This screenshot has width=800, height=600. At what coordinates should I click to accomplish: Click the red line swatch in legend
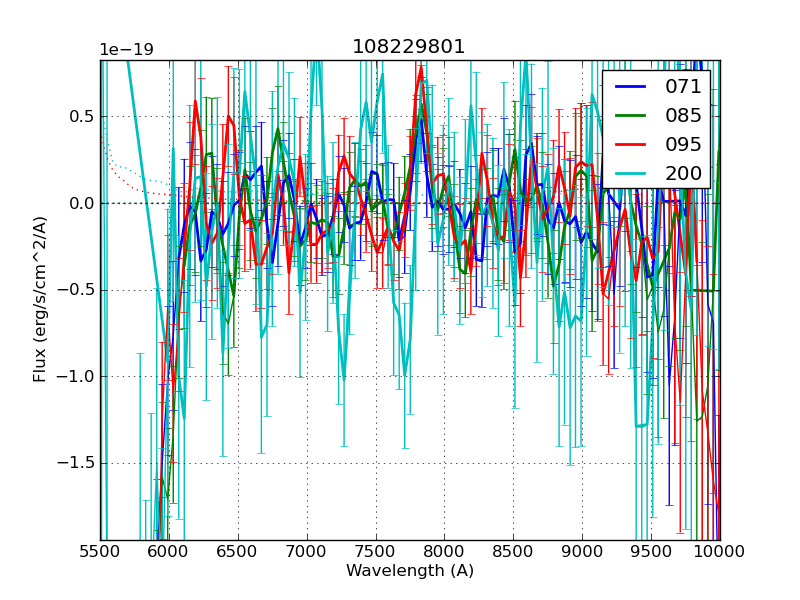(x=630, y=143)
